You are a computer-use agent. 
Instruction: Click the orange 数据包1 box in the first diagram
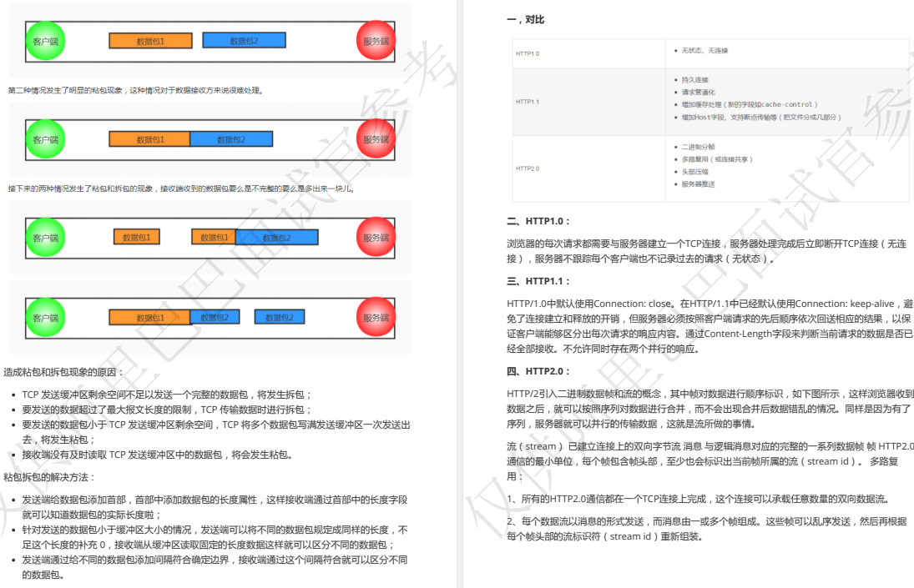[x=150, y=39]
